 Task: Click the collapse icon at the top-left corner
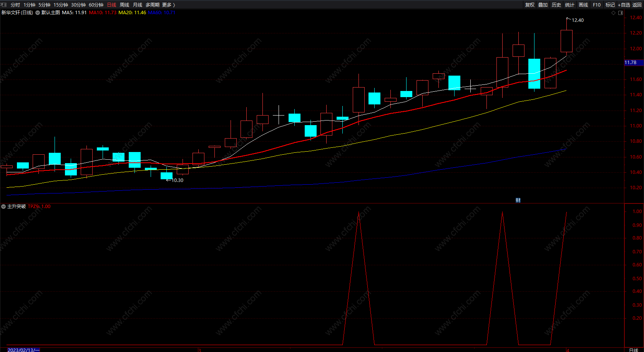coord(4,5)
